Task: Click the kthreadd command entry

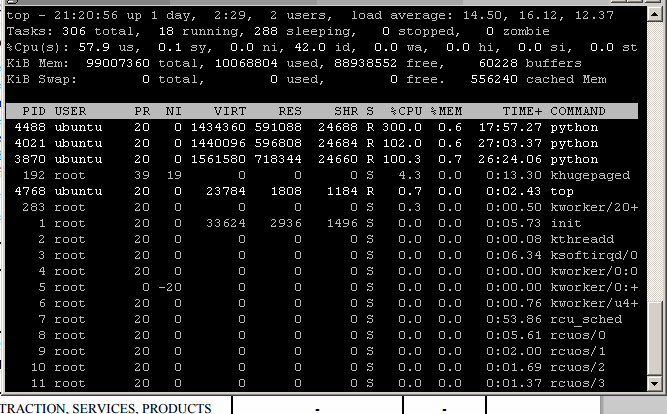Action: click(582, 240)
